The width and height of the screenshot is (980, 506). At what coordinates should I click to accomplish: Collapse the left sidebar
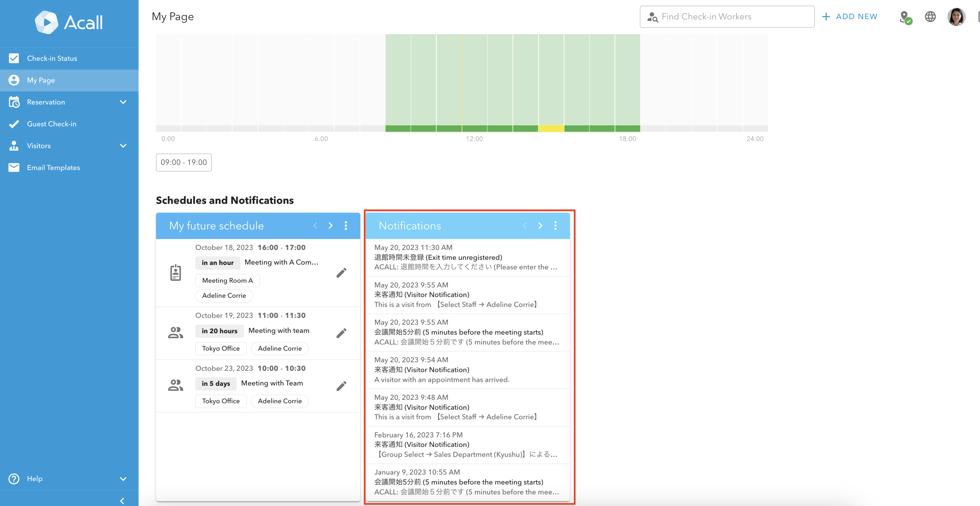click(x=122, y=501)
